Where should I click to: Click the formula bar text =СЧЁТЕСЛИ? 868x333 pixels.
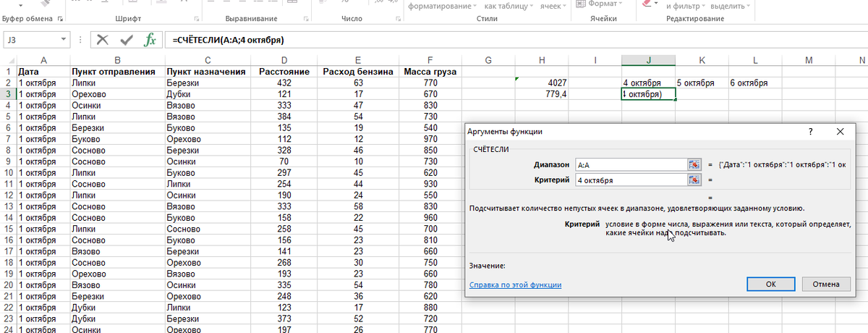tap(228, 40)
